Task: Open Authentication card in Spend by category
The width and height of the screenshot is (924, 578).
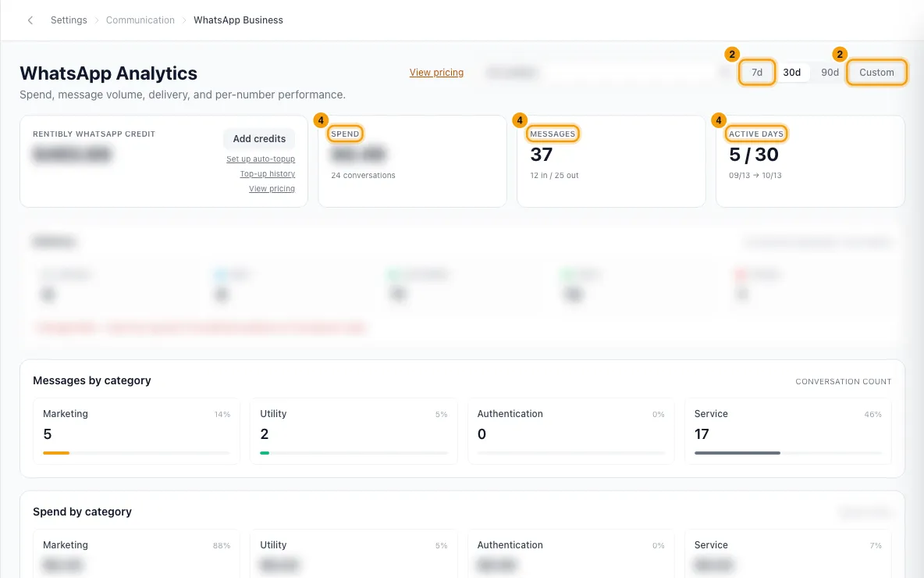Action: [x=571, y=554]
